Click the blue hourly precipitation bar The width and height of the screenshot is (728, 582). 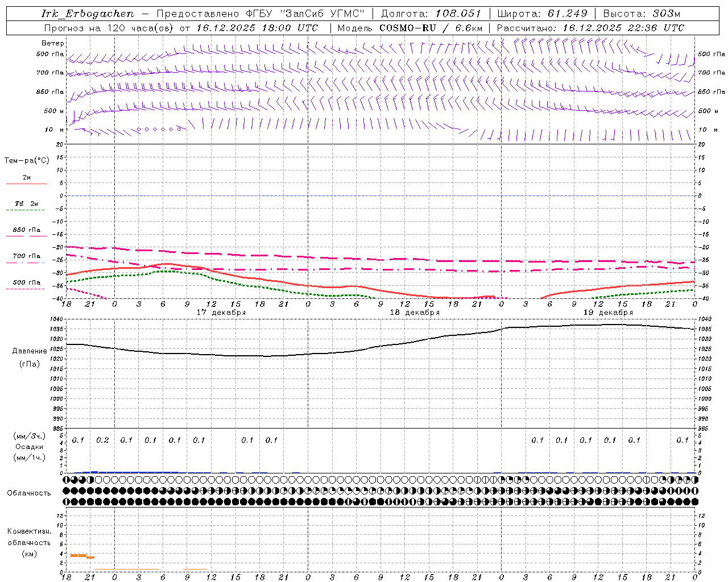click(x=131, y=472)
